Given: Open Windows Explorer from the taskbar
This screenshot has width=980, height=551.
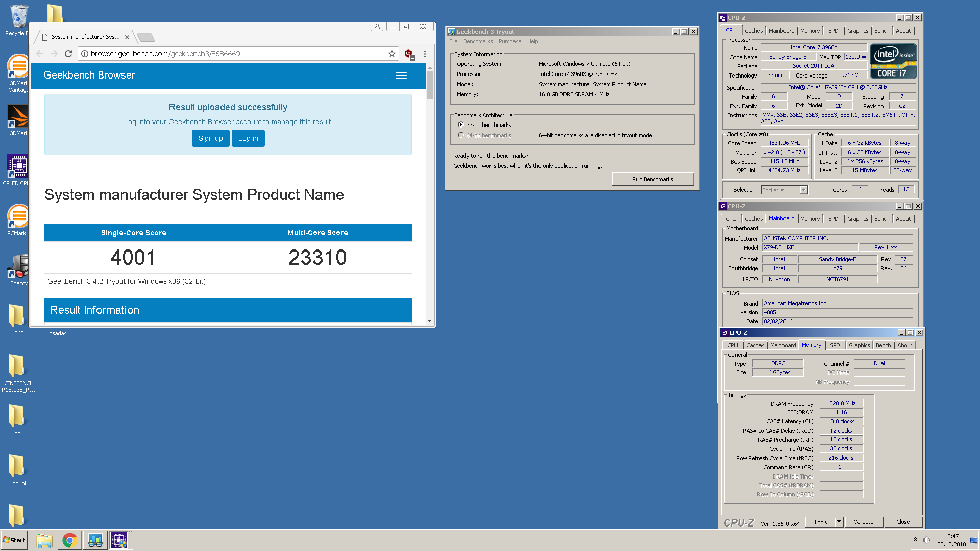Looking at the screenshot, I should 44,540.
